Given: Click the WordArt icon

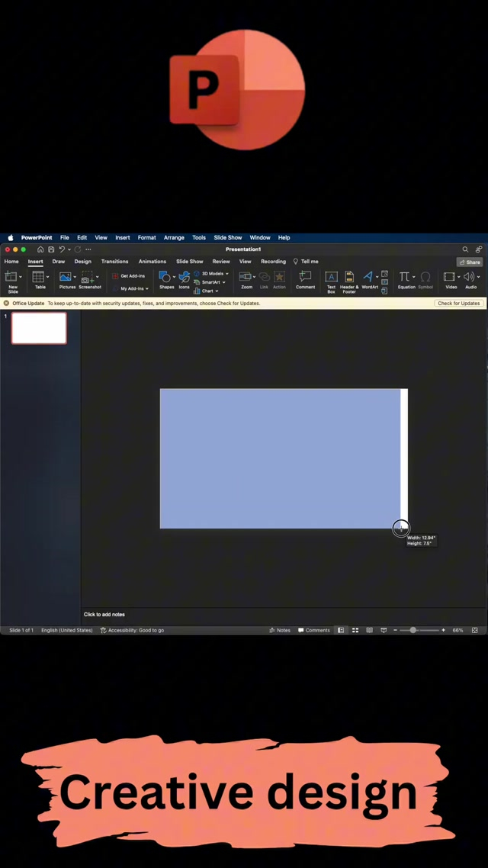Looking at the screenshot, I should click(368, 278).
